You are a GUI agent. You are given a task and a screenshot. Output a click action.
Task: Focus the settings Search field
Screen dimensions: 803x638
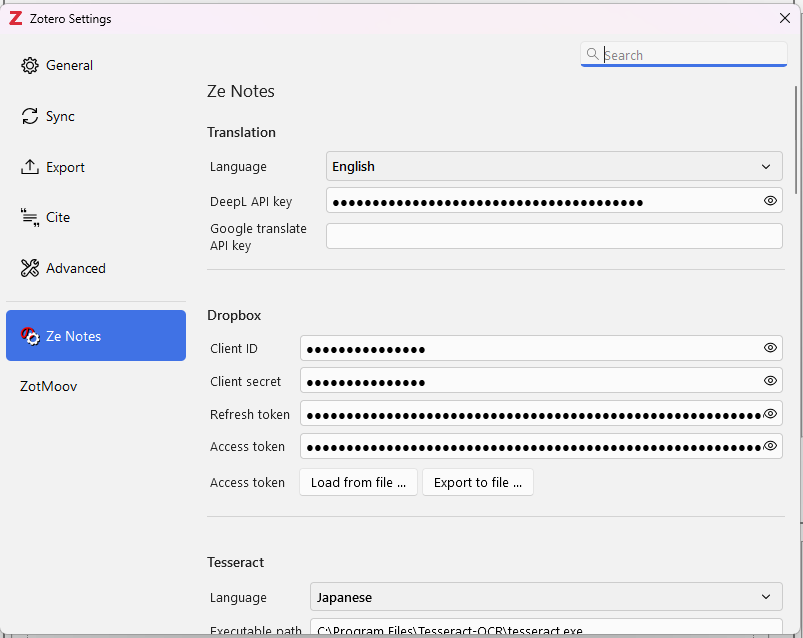(684, 54)
